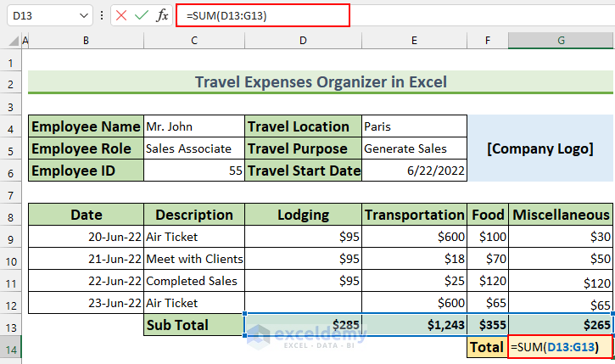The height and width of the screenshot is (364, 615).
Task: Select column C header
Action: coord(194,41)
